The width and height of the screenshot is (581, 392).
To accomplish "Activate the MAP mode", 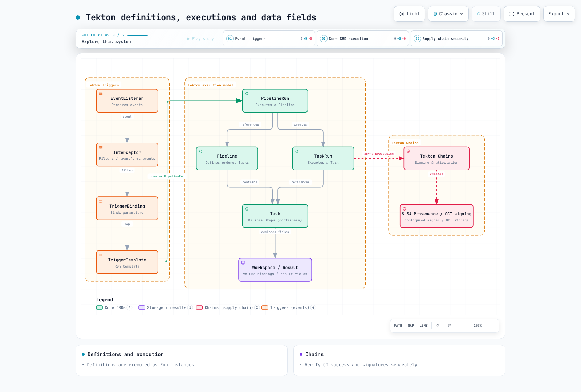I will click(x=411, y=326).
